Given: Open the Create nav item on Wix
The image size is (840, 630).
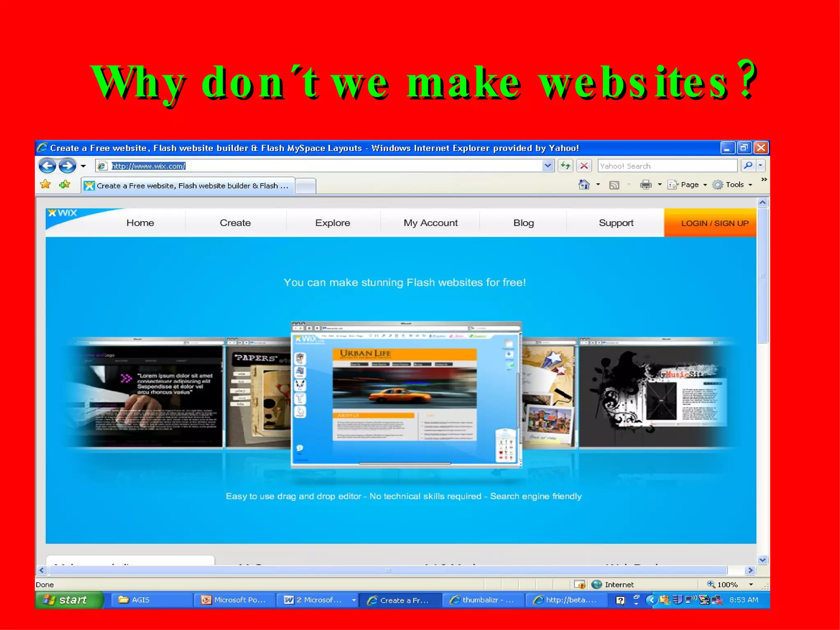Looking at the screenshot, I should point(235,223).
